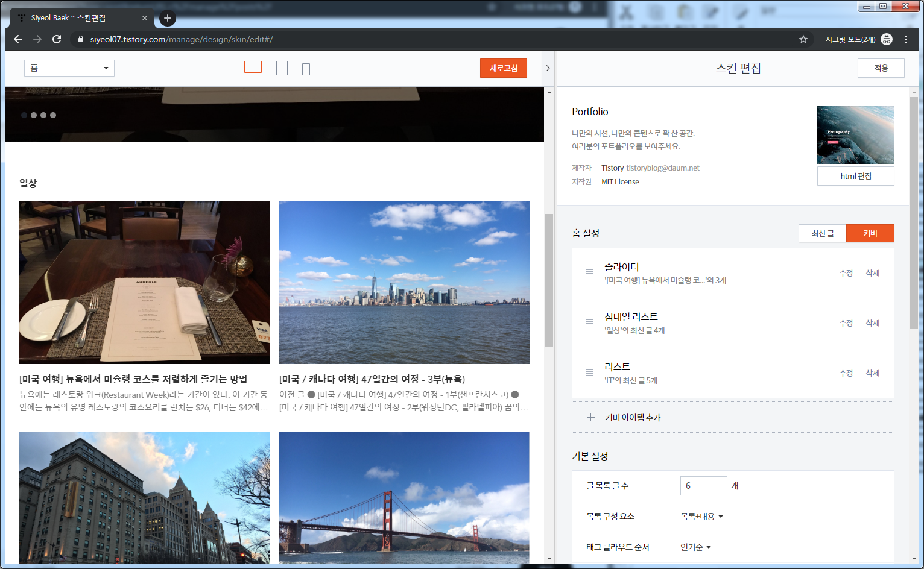The image size is (924, 569).
Task: Click the tistoryblog@daum.net author email
Action: pos(663,168)
